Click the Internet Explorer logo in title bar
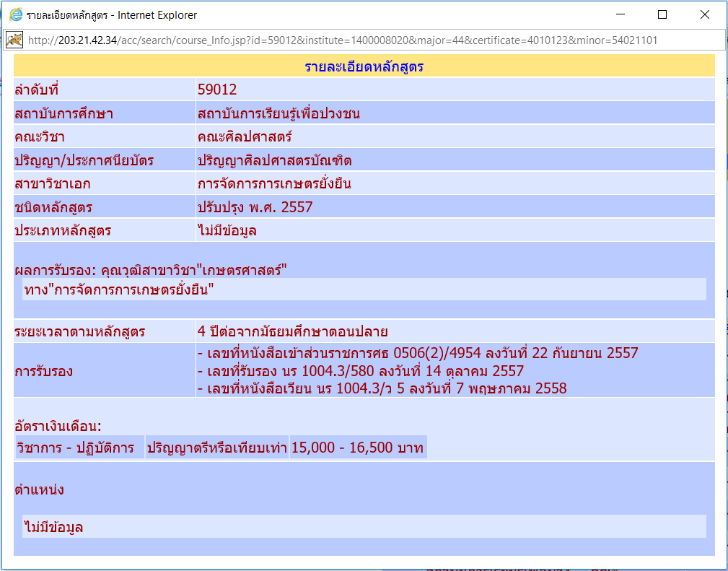 15,15
